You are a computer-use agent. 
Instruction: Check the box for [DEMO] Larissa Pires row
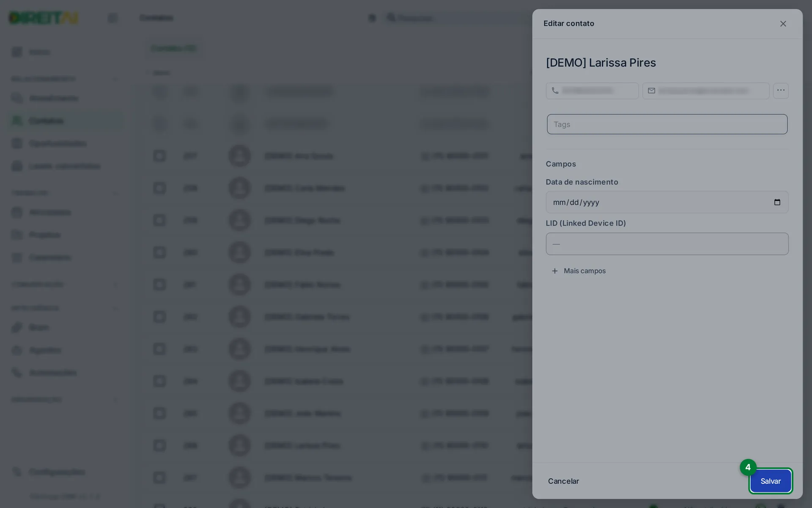click(x=159, y=445)
